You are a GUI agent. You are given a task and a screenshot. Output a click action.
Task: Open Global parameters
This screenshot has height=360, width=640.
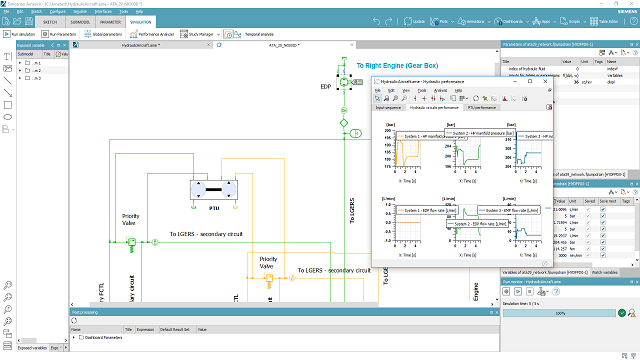[x=103, y=34]
